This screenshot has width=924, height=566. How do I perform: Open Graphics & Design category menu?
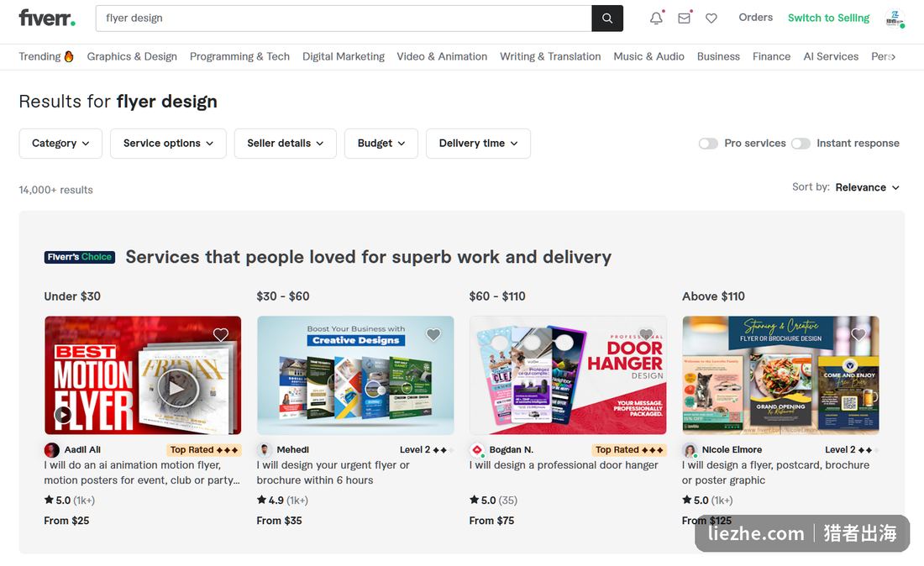(x=132, y=56)
